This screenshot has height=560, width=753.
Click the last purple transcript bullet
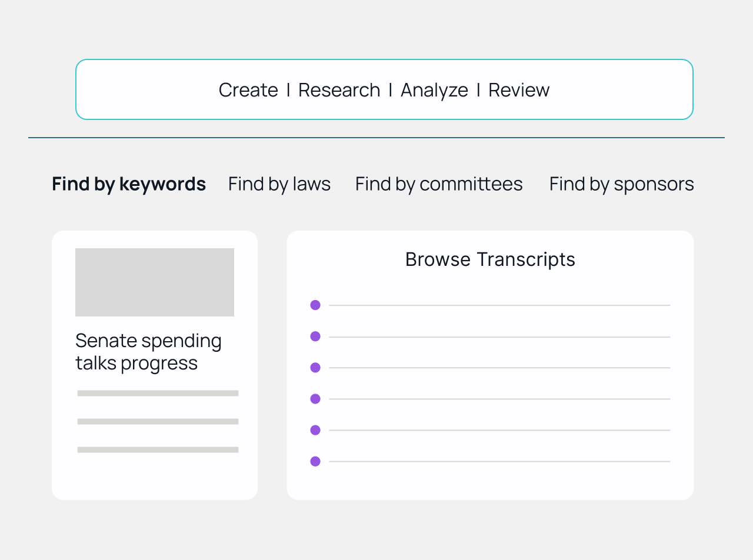(315, 461)
